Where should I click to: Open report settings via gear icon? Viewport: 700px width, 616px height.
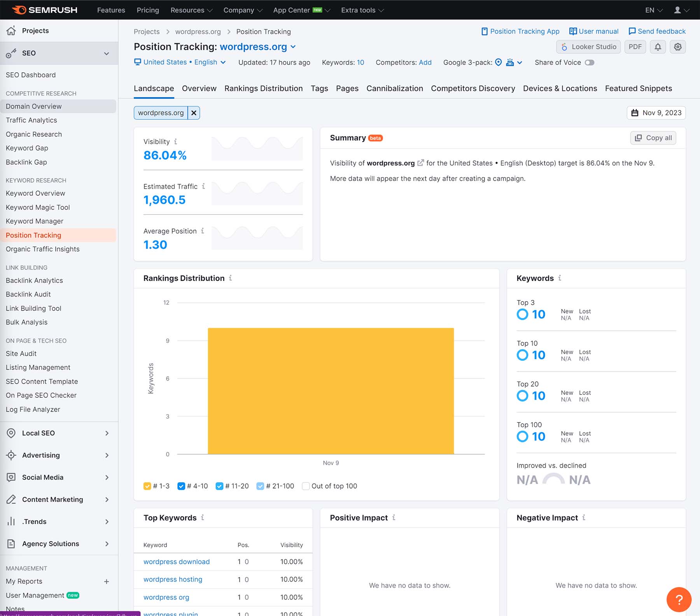677,47
